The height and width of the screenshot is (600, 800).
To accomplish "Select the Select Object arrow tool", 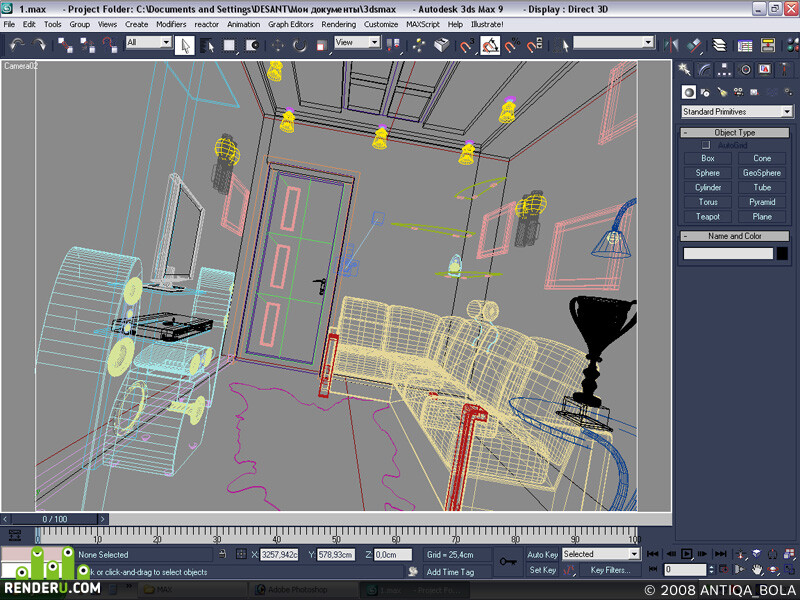I will coord(185,45).
